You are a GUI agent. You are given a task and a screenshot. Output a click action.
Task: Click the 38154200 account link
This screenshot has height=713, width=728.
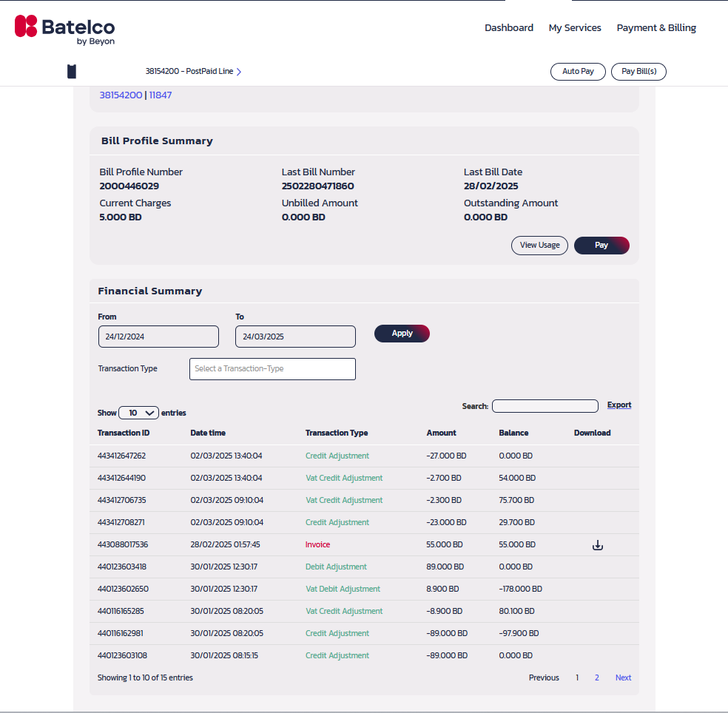121,95
